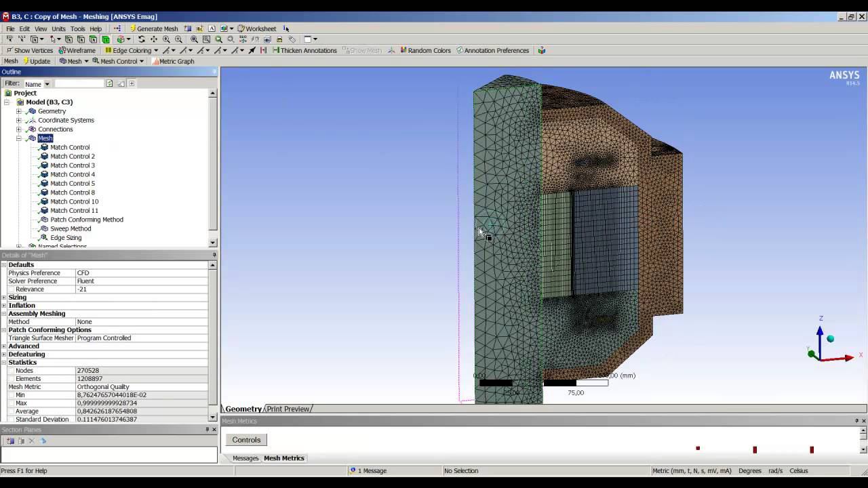Open Annotation Preferences
This screenshot has width=868, height=488.
pos(492,50)
